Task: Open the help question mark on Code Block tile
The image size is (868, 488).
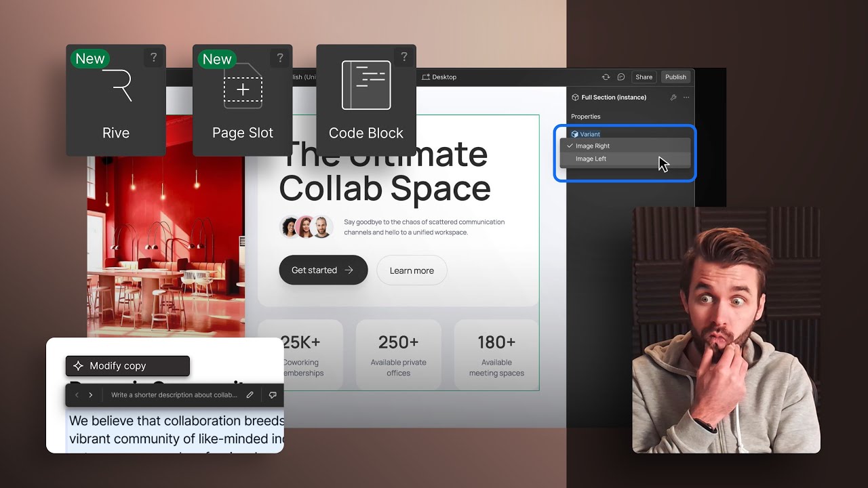Action: 404,58
